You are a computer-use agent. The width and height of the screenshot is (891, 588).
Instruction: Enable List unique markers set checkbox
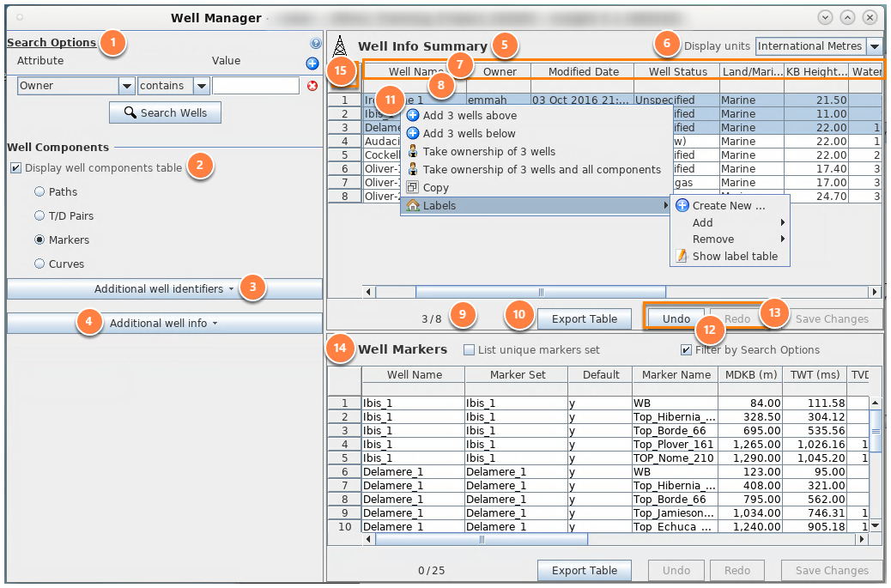tap(469, 350)
